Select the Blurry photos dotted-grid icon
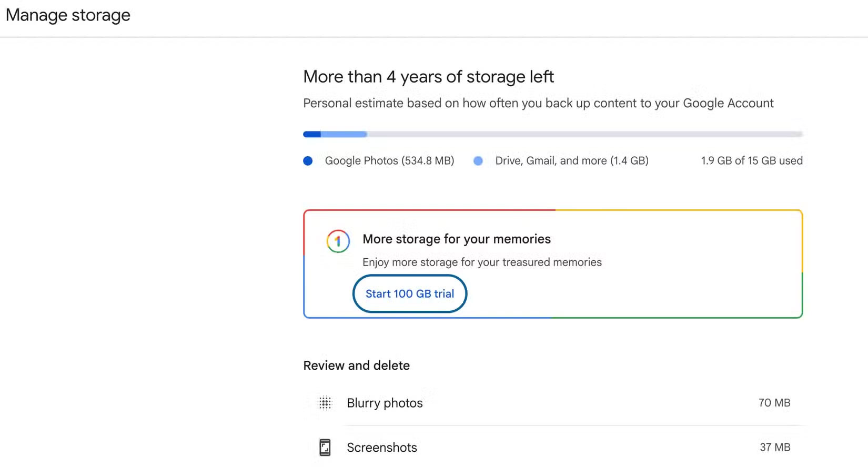 (x=326, y=402)
